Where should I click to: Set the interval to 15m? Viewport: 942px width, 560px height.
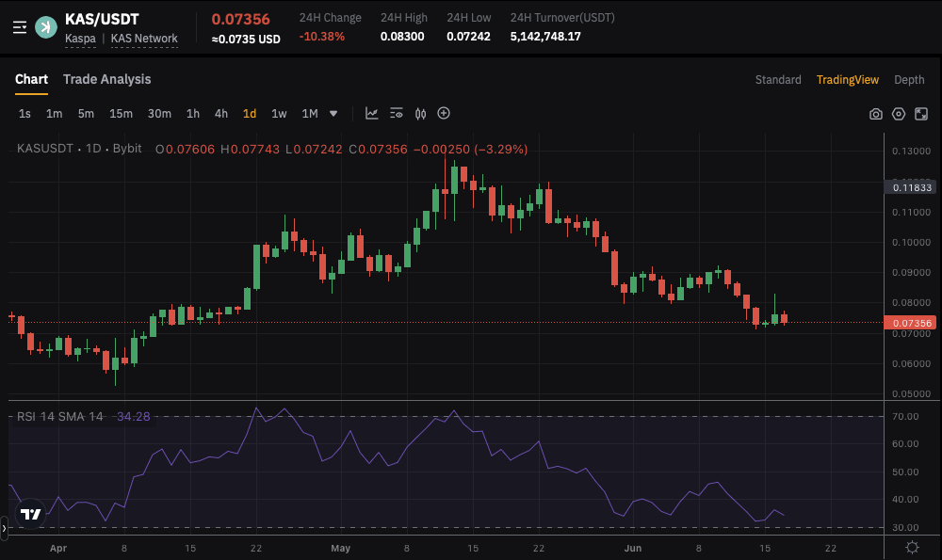pyautogui.click(x=121, y=114)
